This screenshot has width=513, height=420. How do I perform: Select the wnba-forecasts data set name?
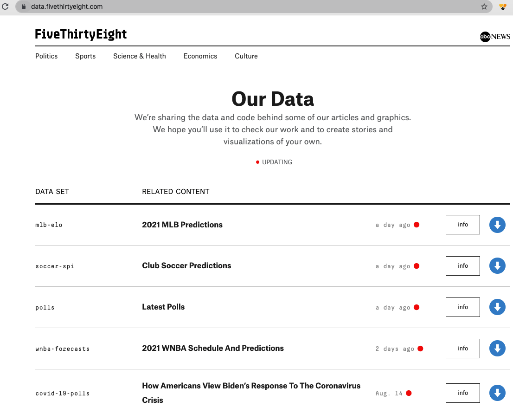[x=63, y=349]
